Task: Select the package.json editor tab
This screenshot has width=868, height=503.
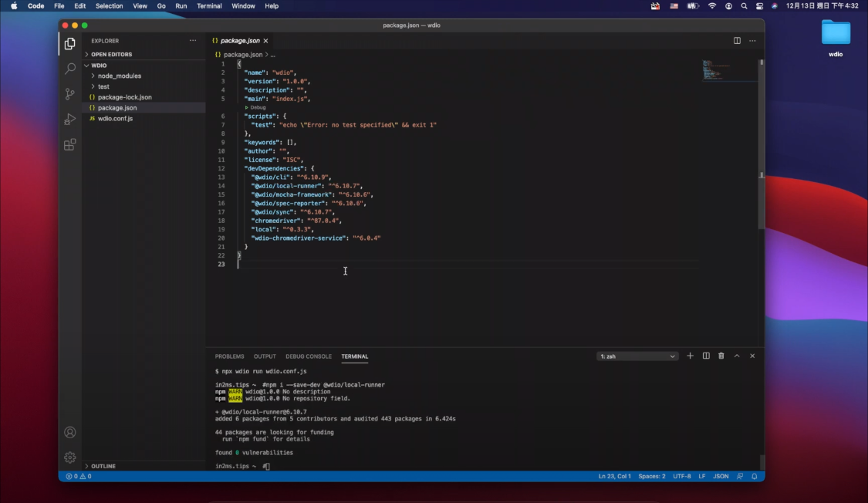Action: [240, 41]
